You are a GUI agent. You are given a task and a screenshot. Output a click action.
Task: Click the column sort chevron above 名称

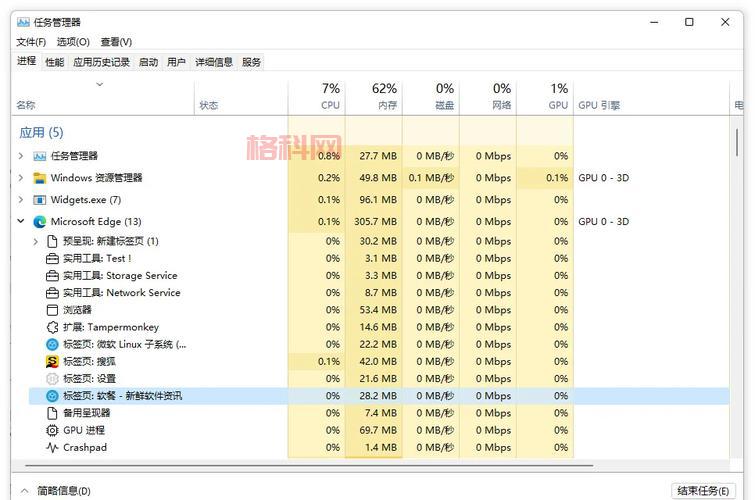(100, 84)
